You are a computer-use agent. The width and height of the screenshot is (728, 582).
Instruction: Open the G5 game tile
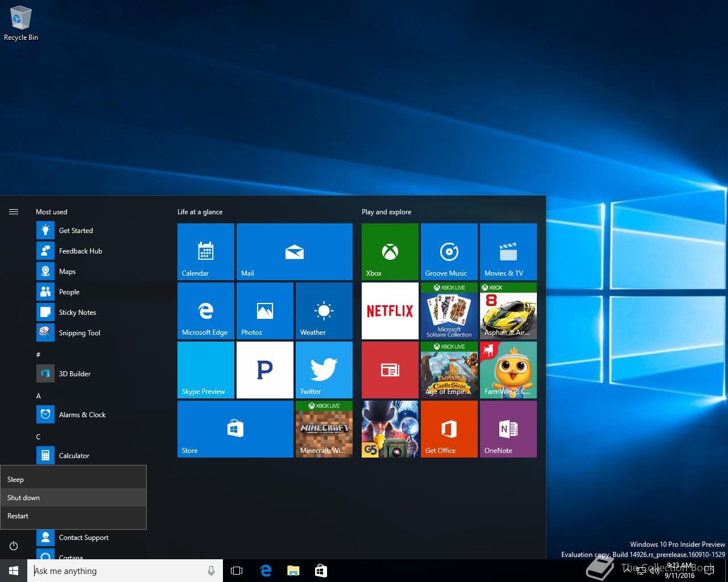[x=390, y=429]
